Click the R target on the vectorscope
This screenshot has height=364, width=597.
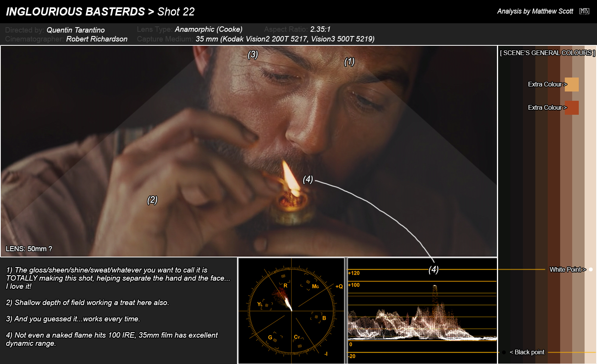coord(286,286)
